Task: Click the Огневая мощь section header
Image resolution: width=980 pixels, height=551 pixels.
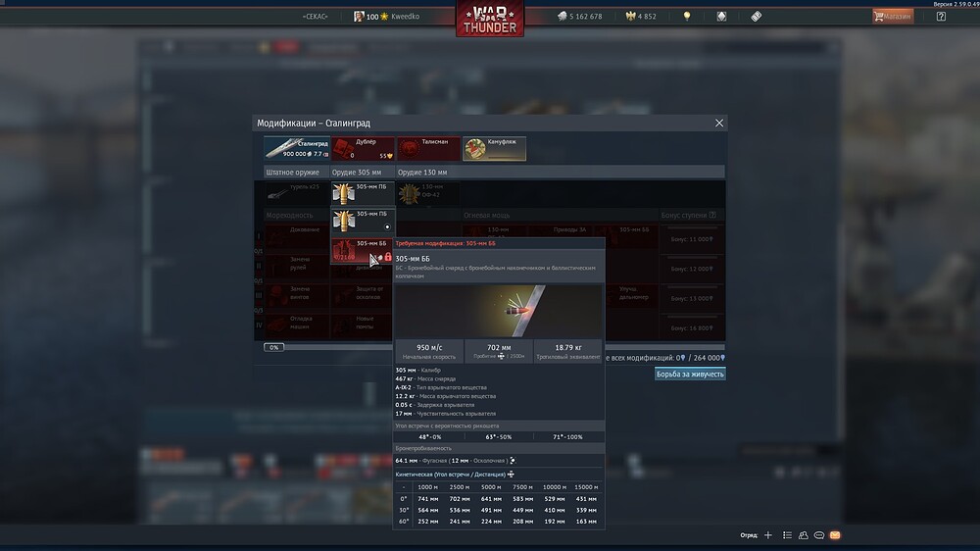Action: click(487, 215)
